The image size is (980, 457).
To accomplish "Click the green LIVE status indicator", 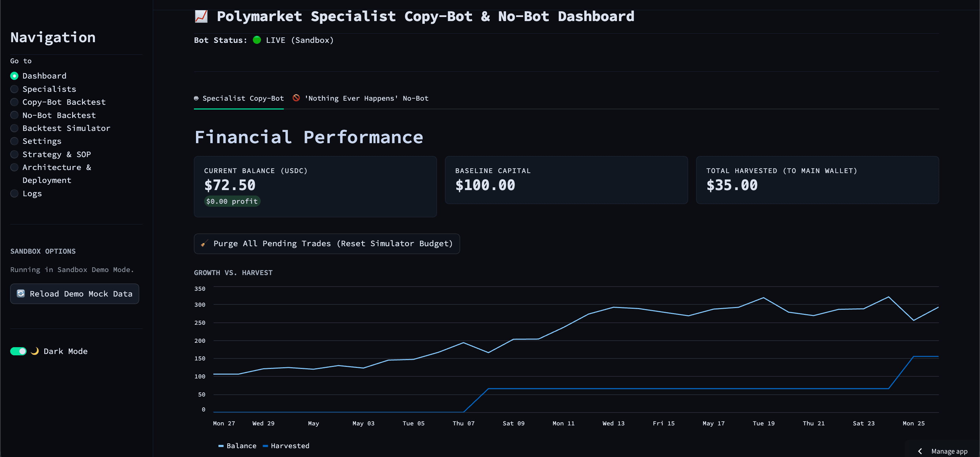I will pos(257,40).
